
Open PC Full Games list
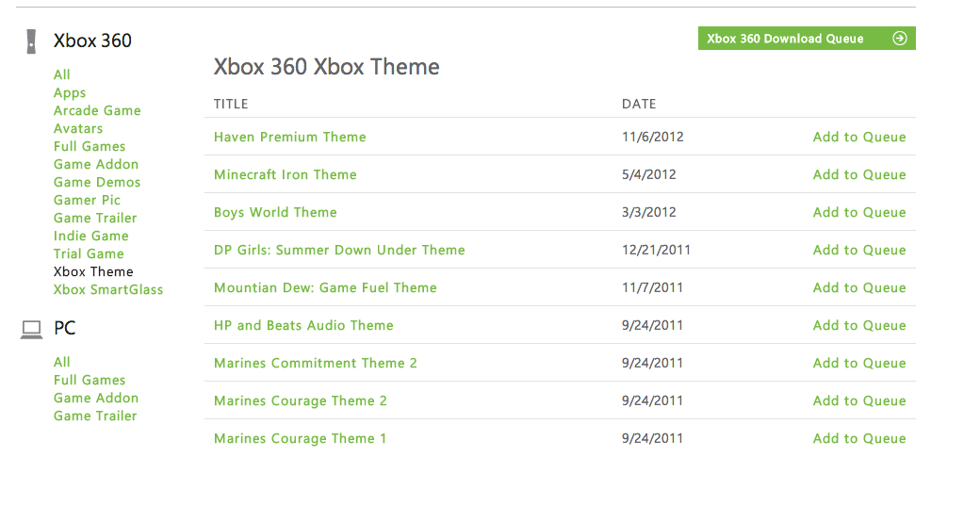(90, 380)
